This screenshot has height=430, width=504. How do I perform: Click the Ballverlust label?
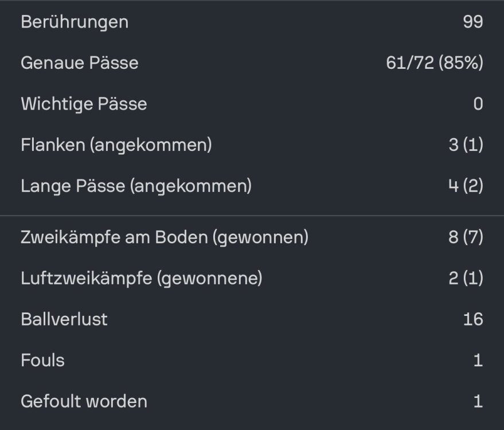64,319
